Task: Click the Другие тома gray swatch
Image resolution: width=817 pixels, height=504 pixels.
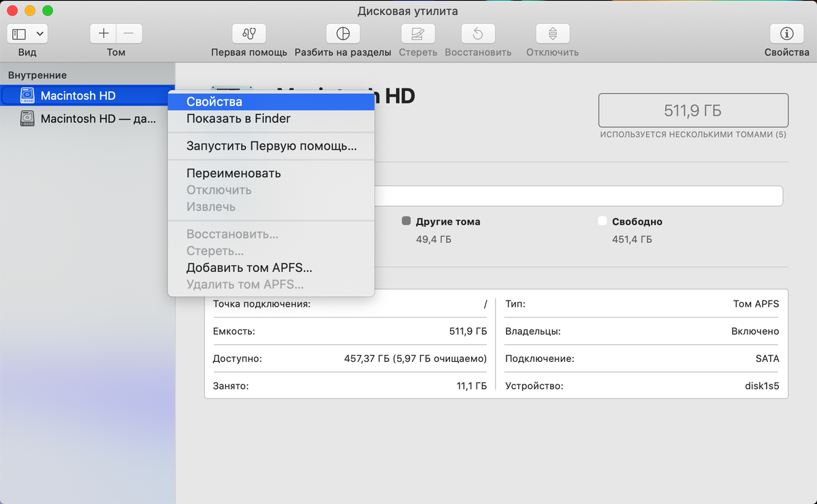Action: (406, 221)
